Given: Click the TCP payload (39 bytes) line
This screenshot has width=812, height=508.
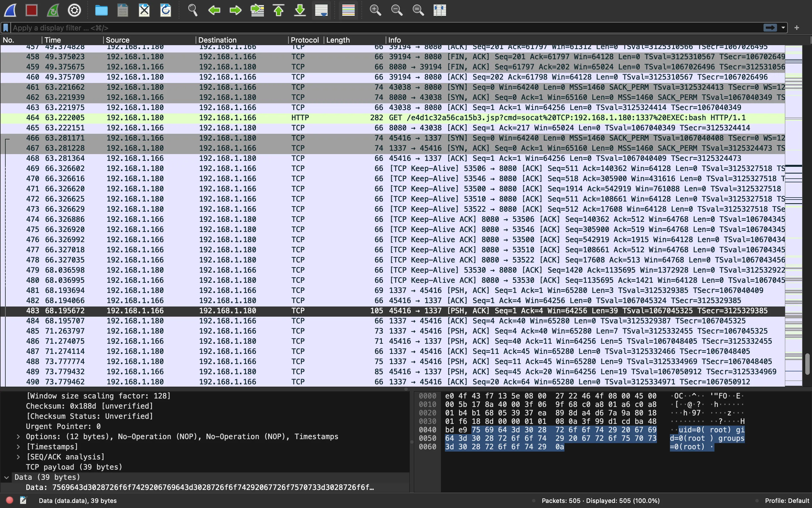Looking at the screenshot, I should 74,467.
